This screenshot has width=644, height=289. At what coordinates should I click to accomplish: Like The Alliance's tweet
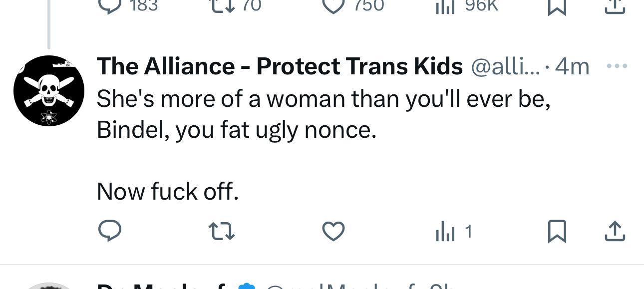(333, 231)
